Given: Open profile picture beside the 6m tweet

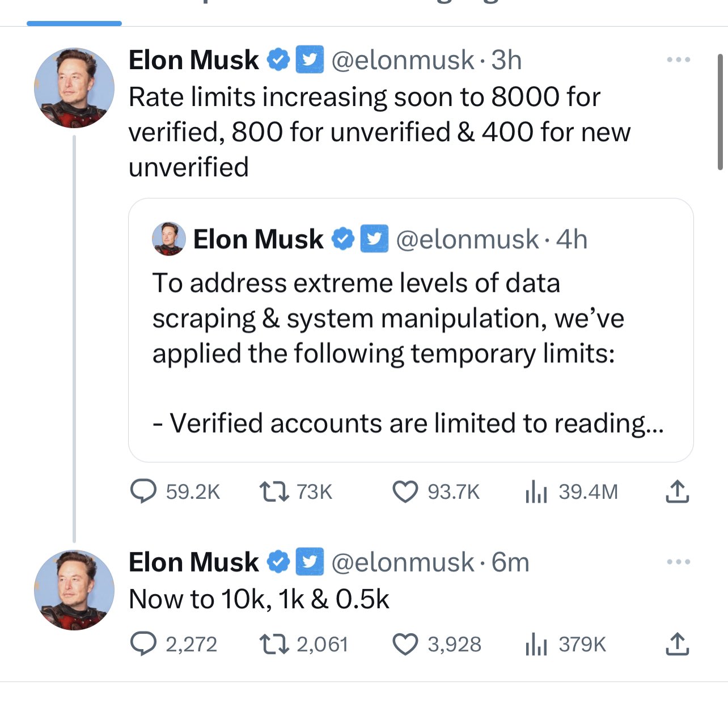Looking at the screenshot, I should click(x=74, y=590).
